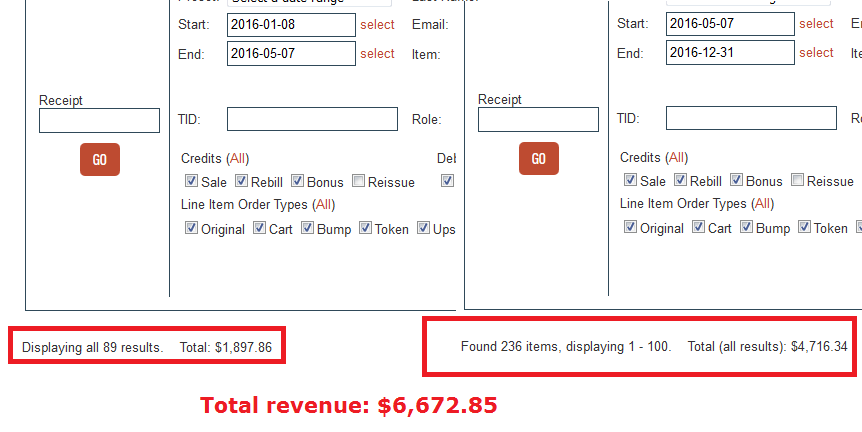Screen dimensions: 862x432
Task: Click the Start date field in the 236-items report
Action: click(x=730, y=24)
